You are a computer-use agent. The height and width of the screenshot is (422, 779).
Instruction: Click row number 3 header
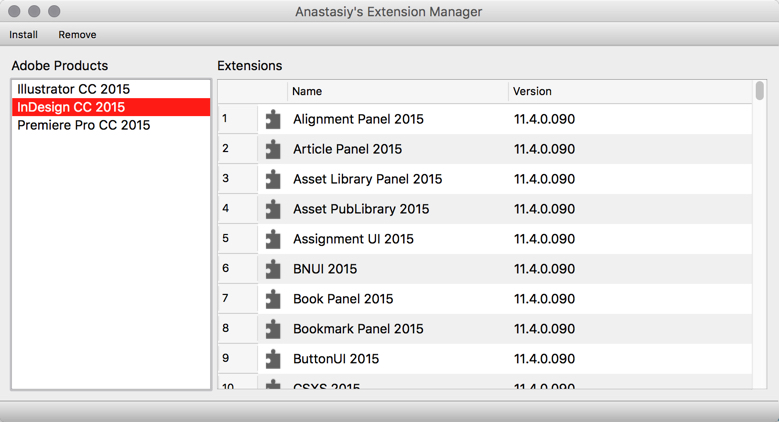(237, 178)
